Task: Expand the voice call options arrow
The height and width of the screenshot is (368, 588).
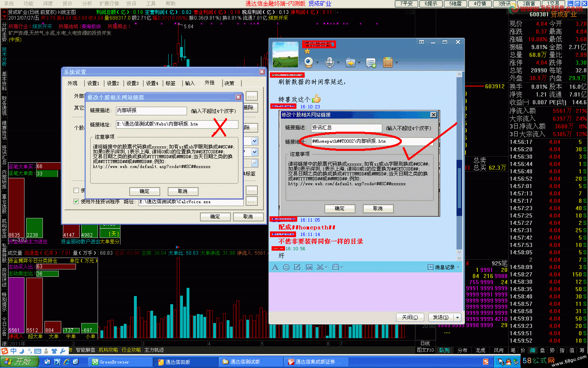Action: point(338,63)
